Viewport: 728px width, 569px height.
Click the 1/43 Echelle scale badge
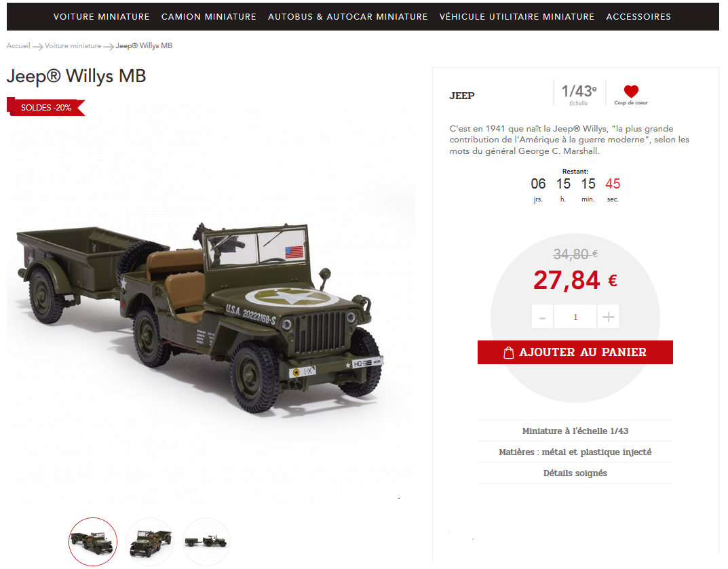click(x=579, y=94)
